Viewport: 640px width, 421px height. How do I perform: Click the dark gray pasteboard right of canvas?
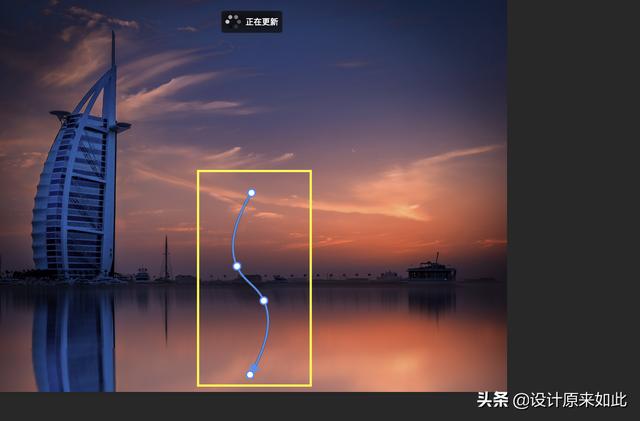tap(573, 195)
